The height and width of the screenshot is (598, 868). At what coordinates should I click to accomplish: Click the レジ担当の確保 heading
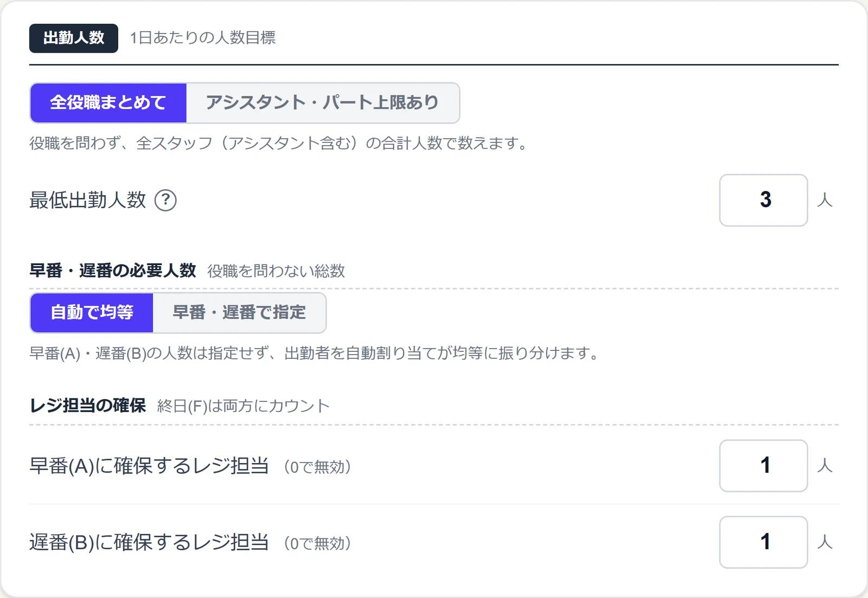tap(88, 406)
